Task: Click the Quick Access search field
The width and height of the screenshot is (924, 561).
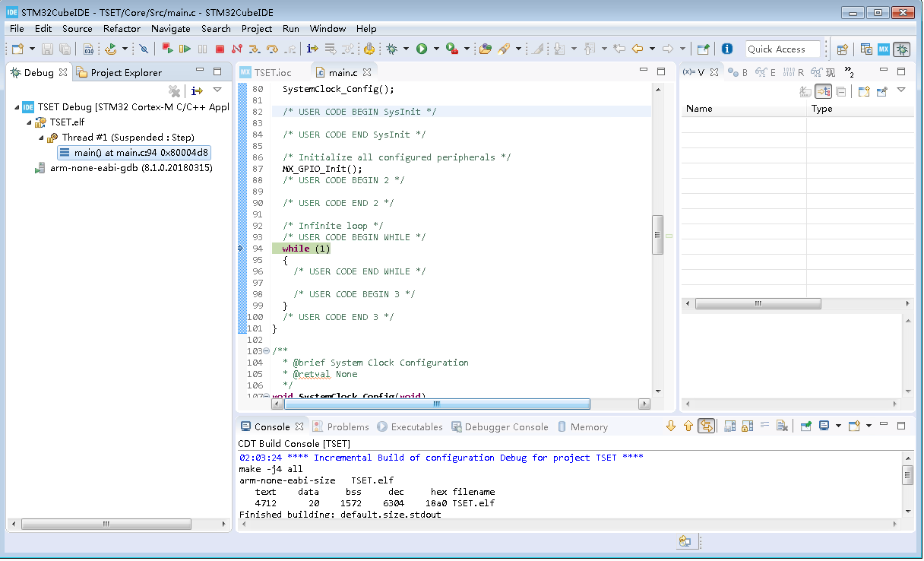Action: [x=783, y=49]
